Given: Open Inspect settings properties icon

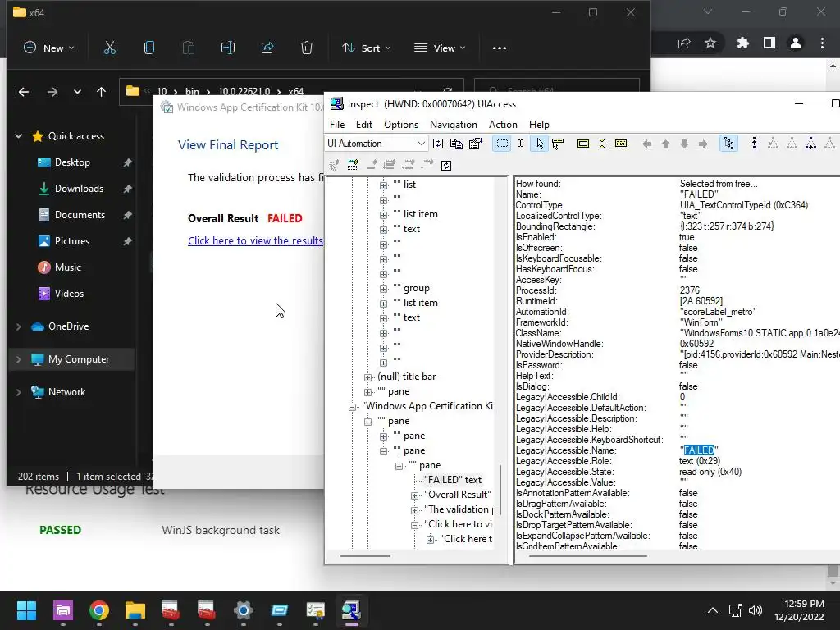Looking at the screenshot, I should 475,144.
